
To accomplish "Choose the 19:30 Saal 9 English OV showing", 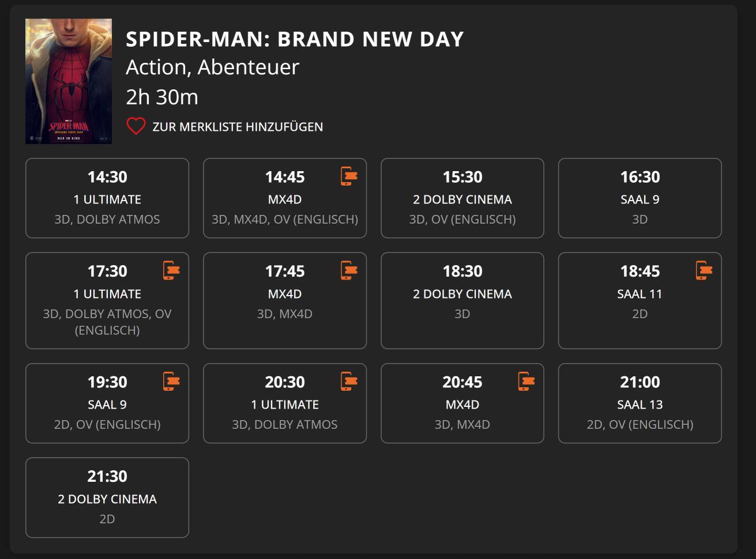I will point(107,403).
